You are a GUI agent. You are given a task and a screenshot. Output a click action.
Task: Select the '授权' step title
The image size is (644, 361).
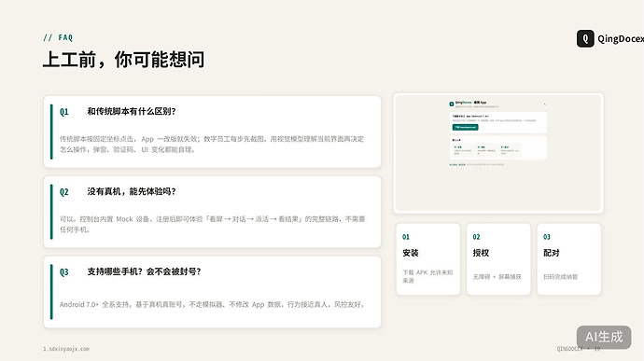click(x=481, y=253)
